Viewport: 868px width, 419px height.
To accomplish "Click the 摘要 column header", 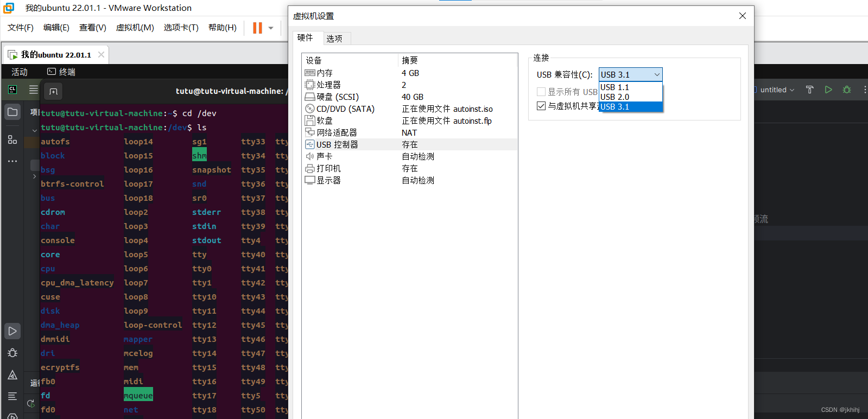I will [458, 60].
